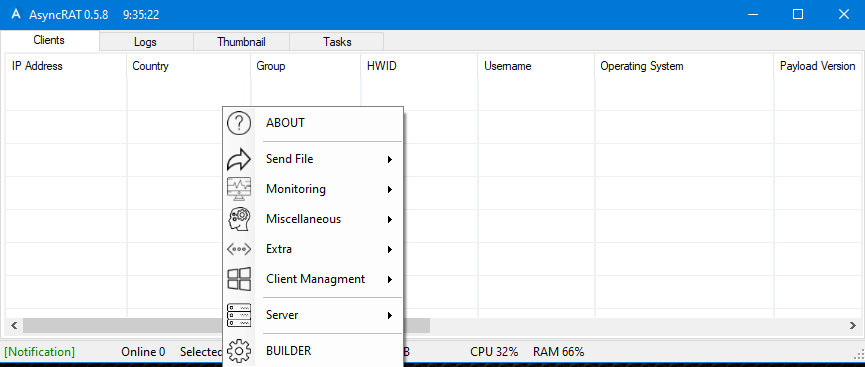
Task: Click the Operating System column header
Action: [x=684, y=66]
